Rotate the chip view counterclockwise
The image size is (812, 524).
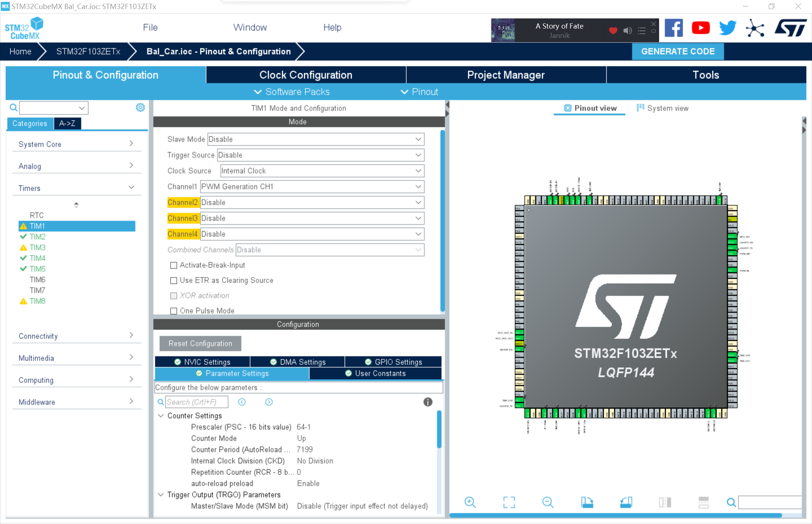click(626, 502)
